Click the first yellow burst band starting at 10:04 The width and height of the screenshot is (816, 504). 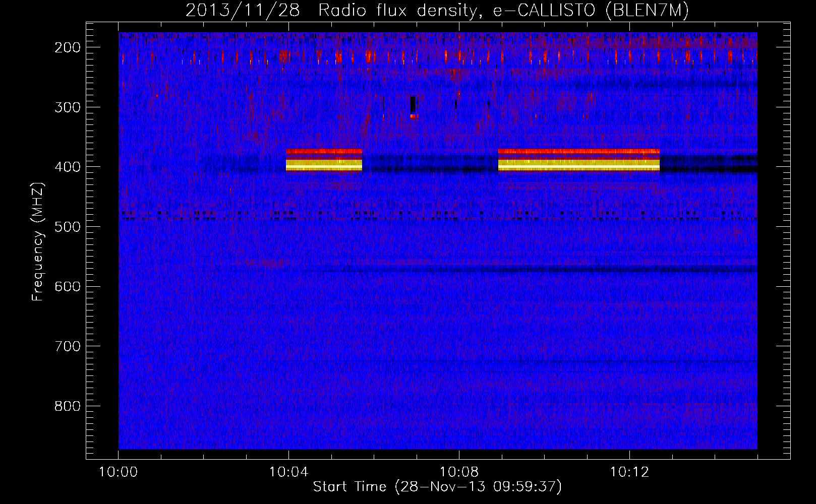pyautogui.click(x=324, y=165)
